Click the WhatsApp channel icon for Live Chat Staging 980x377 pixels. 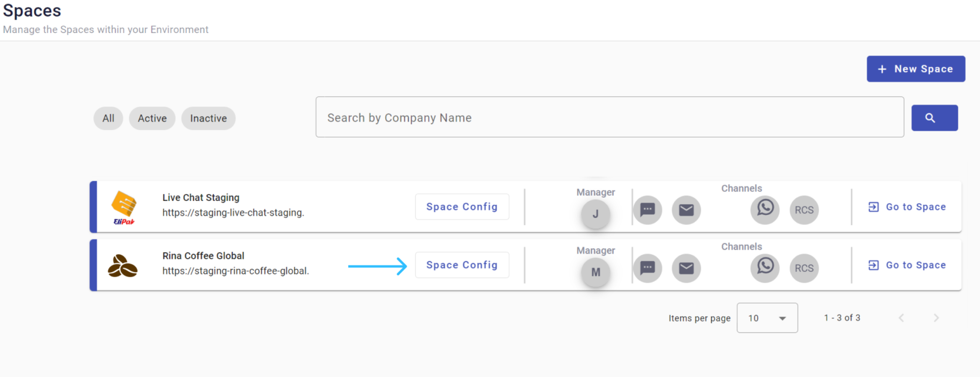tap(765, 209)
